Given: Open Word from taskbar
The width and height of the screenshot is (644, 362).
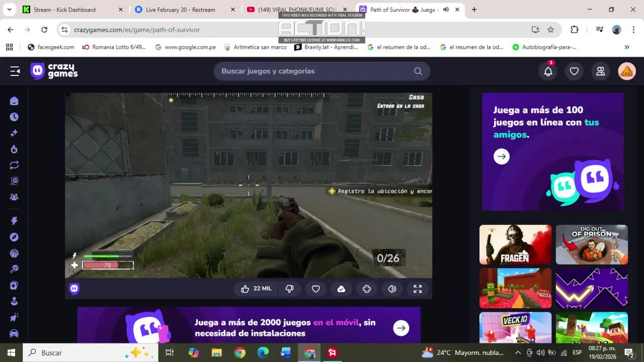Looking at the screenshot, I should (x=286, y=352).
